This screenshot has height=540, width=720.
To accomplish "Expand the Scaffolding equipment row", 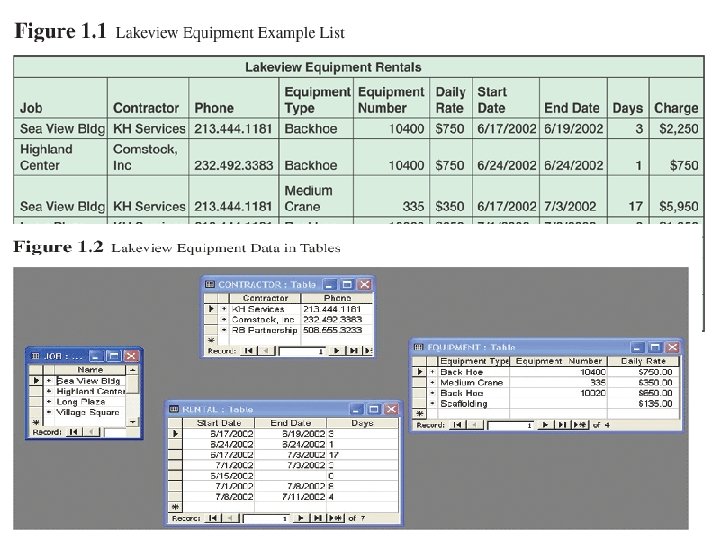I will click(432, 404).
